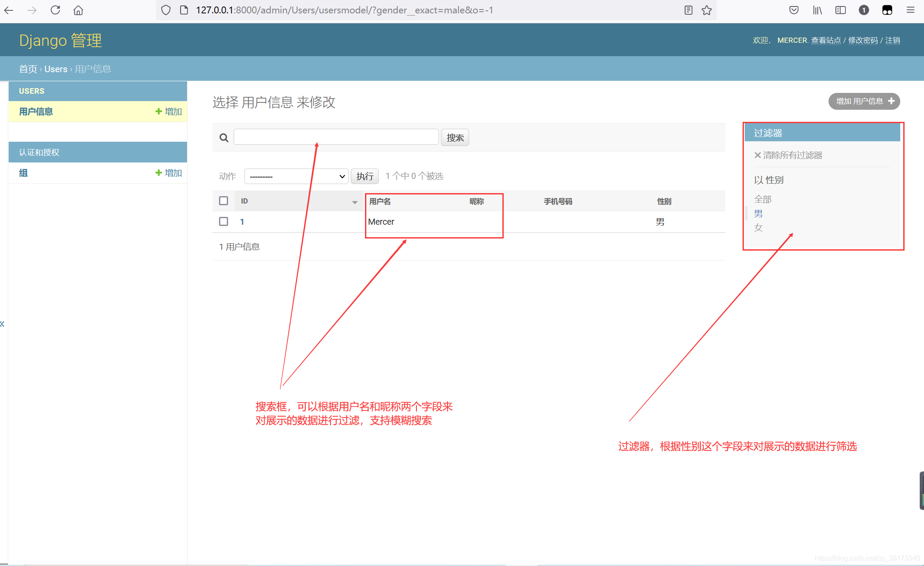Image resolution: width=924 pixels, height=566 pixels.
Task: Sort by 手机号码 column header
Action: [558, 201]
